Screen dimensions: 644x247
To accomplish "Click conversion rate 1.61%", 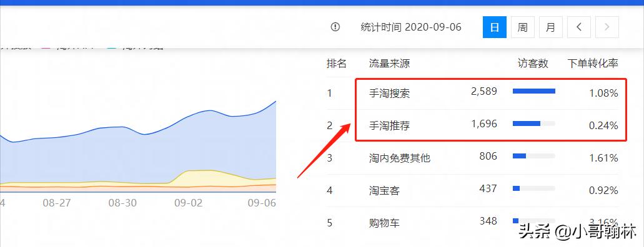I will [x=603, y=158].
